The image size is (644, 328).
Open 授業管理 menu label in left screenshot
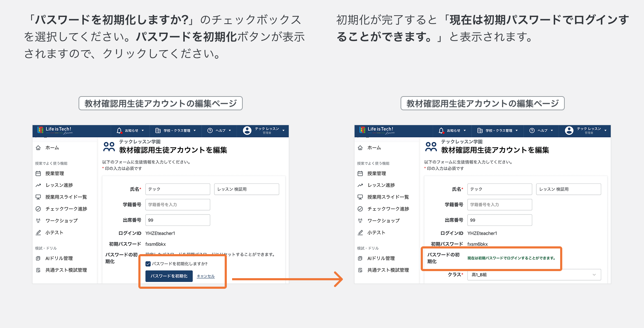55,174
